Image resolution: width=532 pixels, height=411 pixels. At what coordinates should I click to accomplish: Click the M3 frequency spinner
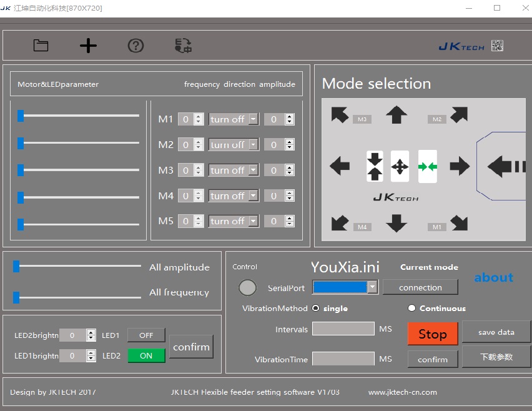pyautogui.click(x=199, y=170)
